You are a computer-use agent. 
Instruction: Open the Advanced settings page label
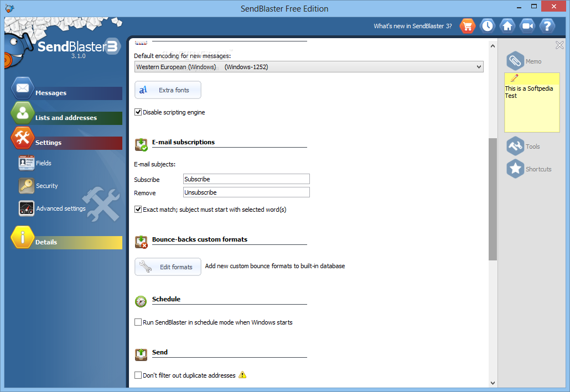61,208
